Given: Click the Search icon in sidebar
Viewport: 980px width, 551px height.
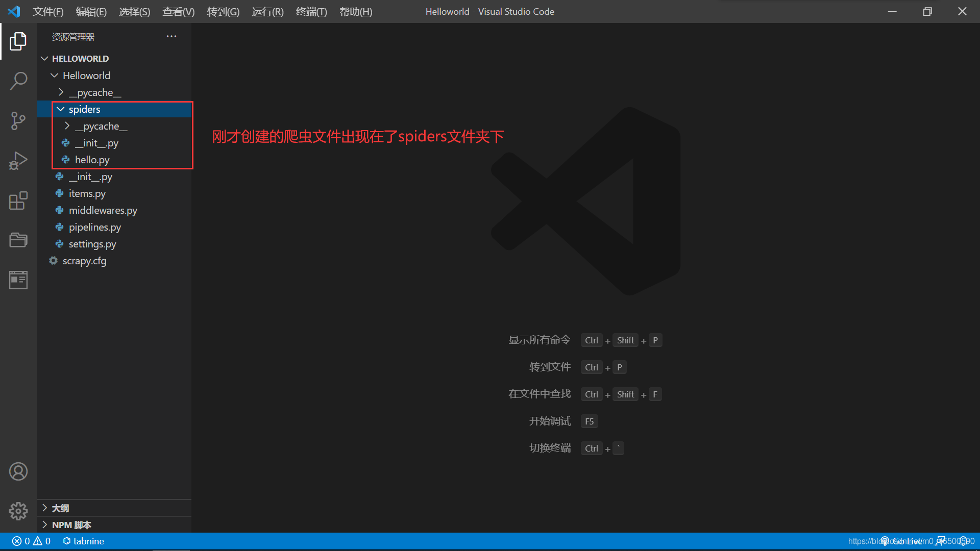Looking at the screenshot, I should pyautogui.click(x=18, y=80).
